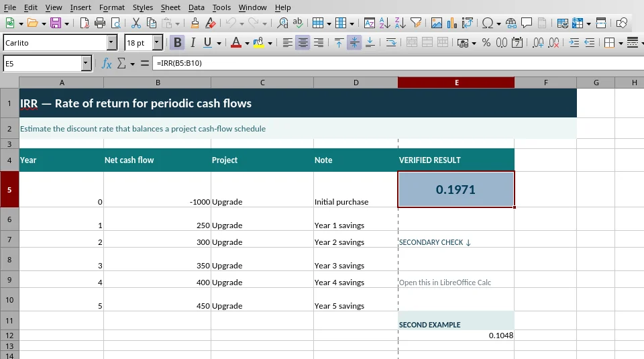Insert a hyperlink

point(511,23)
